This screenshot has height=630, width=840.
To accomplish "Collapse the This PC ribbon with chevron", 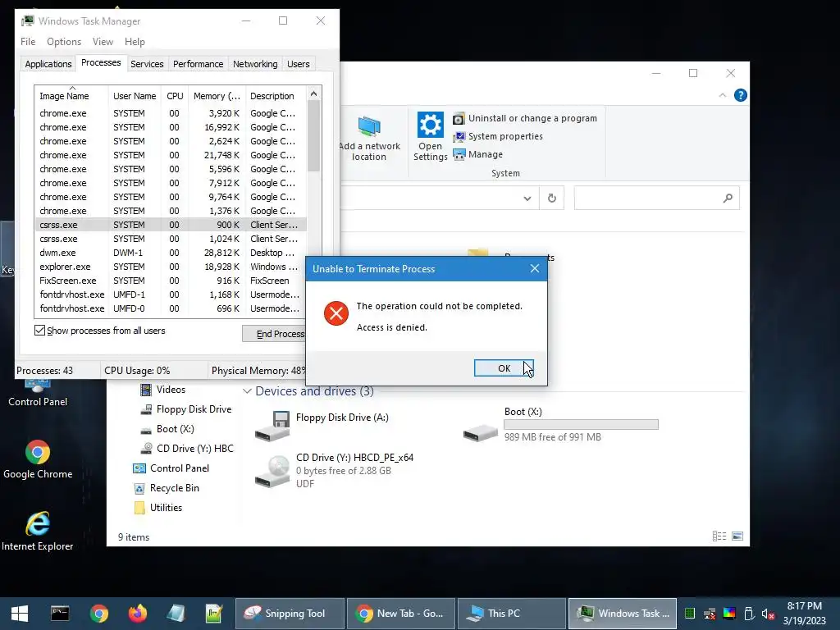I will (722, 95).
